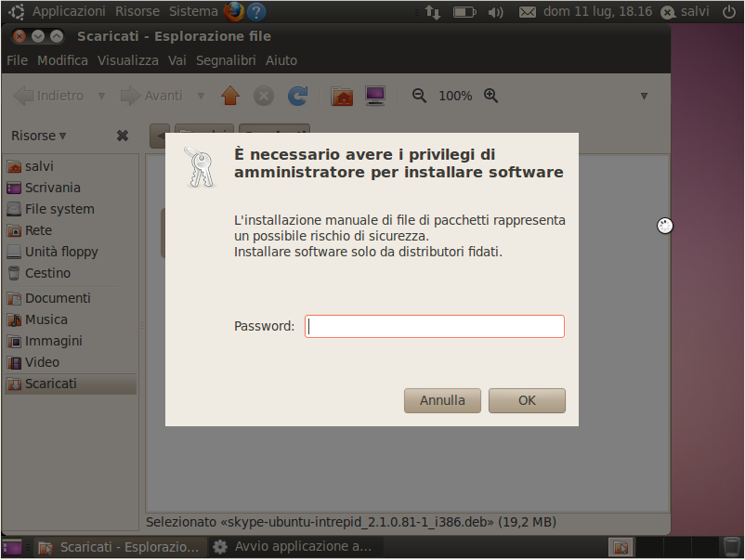Click the volume speaker icon
This screenshot has width=745, height=560.
[495, 12]
